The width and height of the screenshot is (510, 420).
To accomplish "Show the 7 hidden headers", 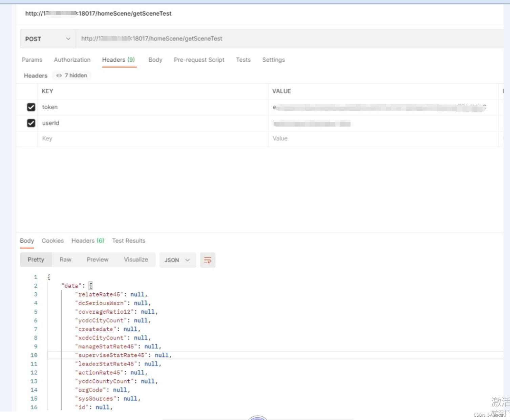I will tap(72, 75).
